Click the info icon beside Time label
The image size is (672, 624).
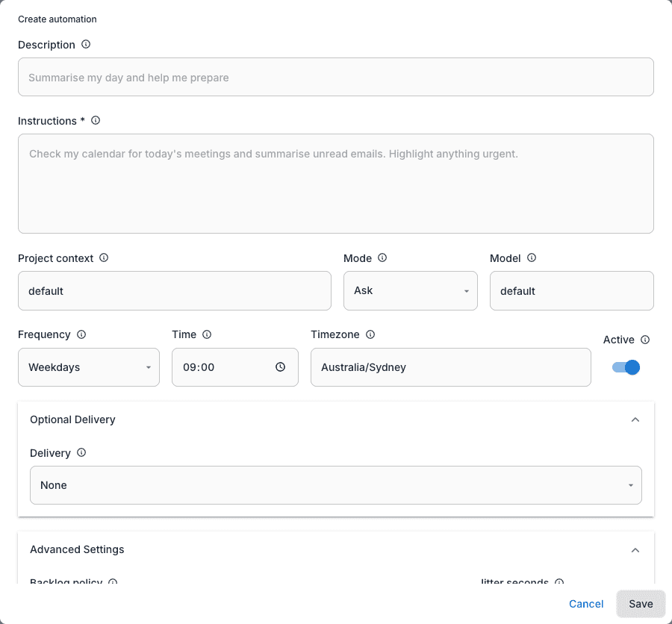point(207,334)
